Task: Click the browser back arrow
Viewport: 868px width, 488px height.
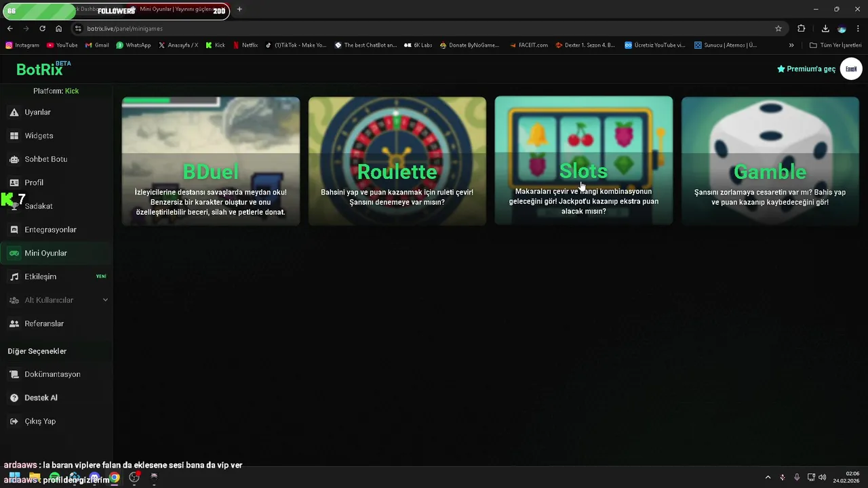Action: click(x=9, y=28)
